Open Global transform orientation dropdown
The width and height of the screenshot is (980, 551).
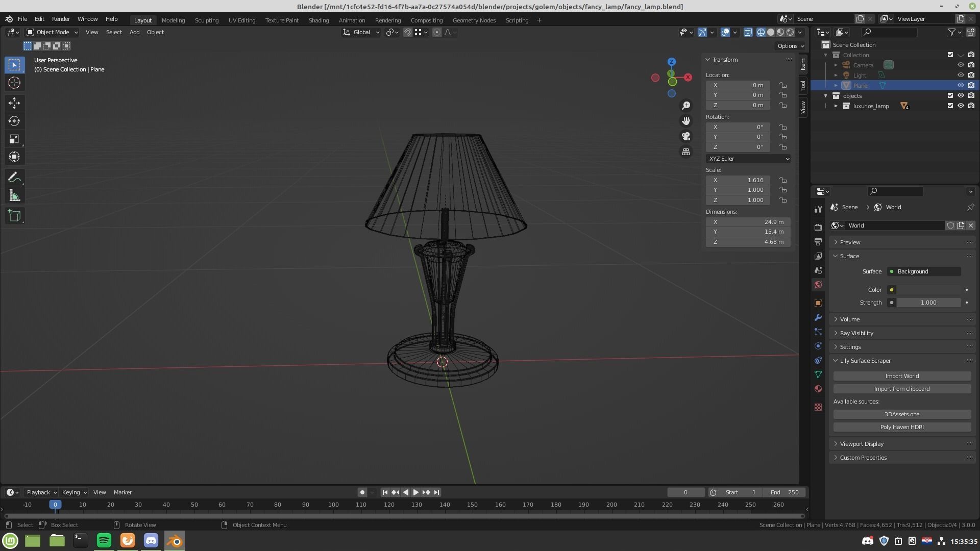(361, 32)
